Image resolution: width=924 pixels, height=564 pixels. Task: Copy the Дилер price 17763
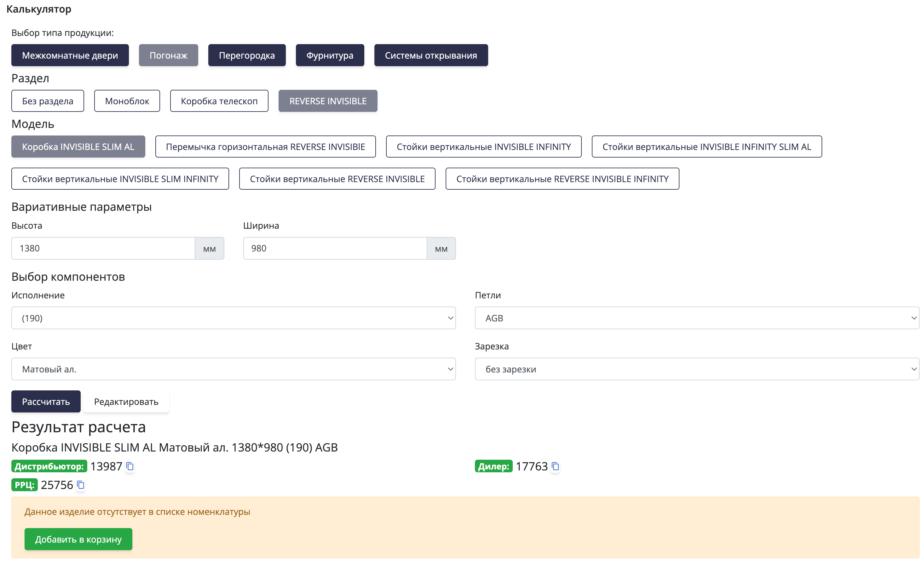(555, 466)
